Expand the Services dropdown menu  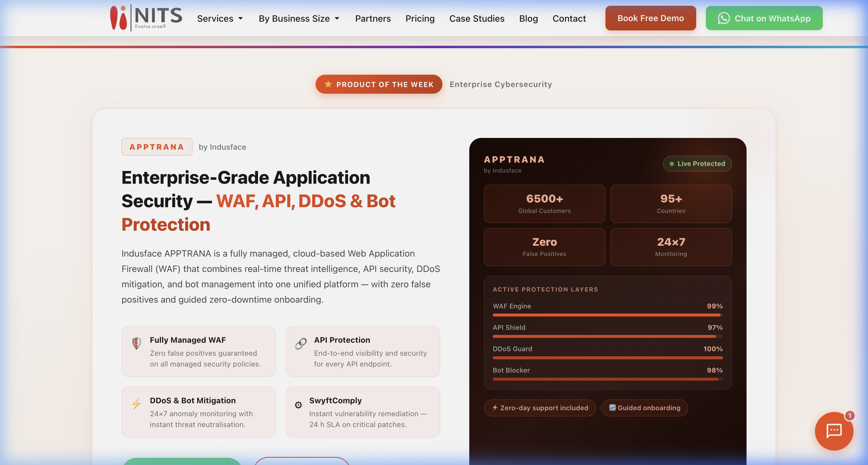coord(220,18)
